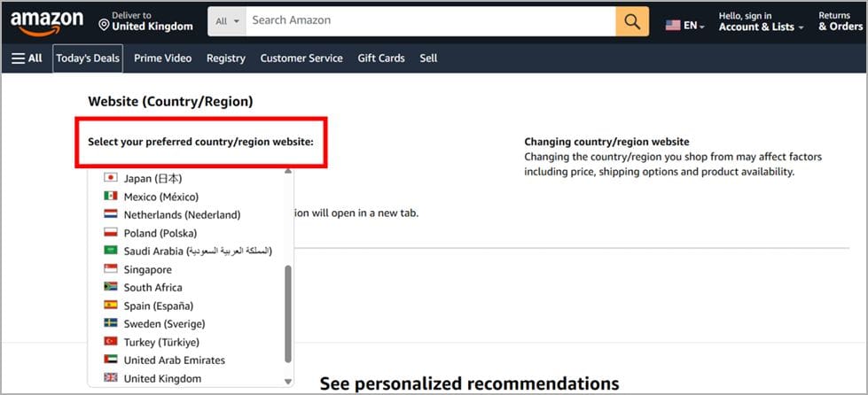The image size is (868, 395).
Task: Click the US flag language icon
Action: tap(674, 26)
